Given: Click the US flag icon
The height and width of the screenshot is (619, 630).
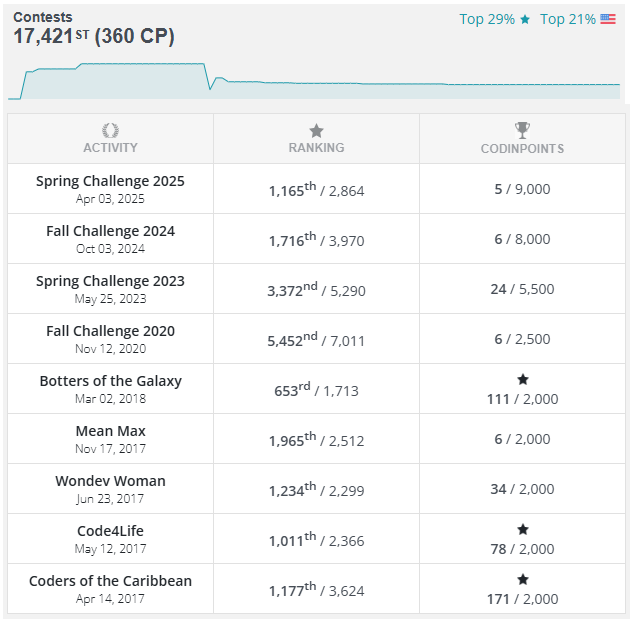Looking at the screenshot, I should pyautogui.click(x=607, y=19).
